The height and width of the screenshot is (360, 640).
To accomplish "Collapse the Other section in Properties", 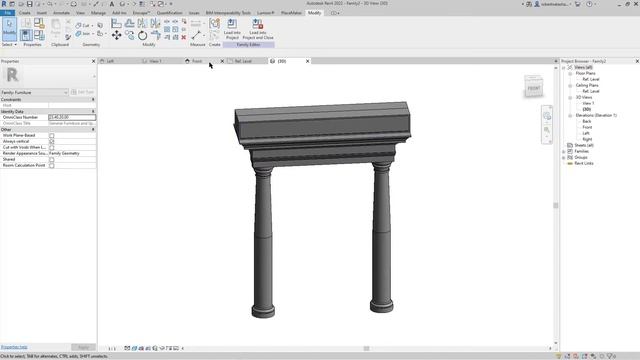I will (x=93, y=129).
